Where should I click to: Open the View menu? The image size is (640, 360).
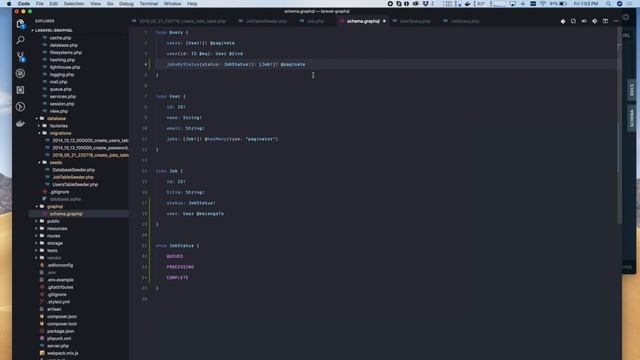pyautogui.click(x=95, y=4)
